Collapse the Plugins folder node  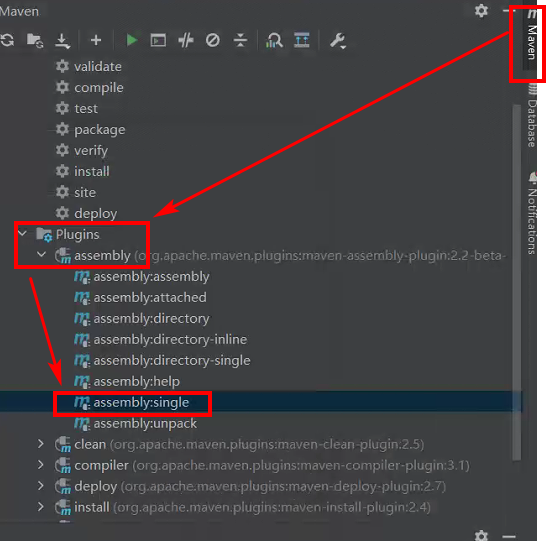pyautogui.click(x=22, y=234)
